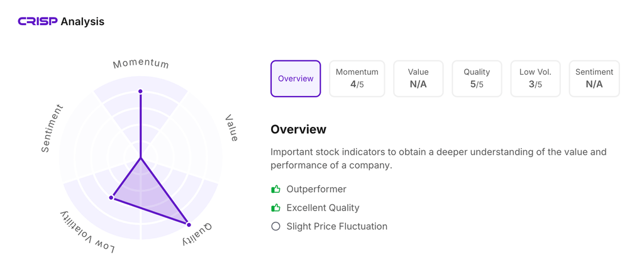This screenshot has width=644, height=267.
Task: Click the Slight Price Fluctuation text
Action: [336, 226]
